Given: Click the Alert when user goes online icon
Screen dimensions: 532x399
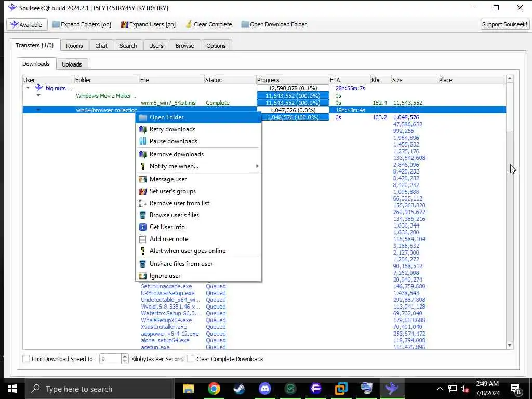Looking at the screenshot, I should (143, 251).
